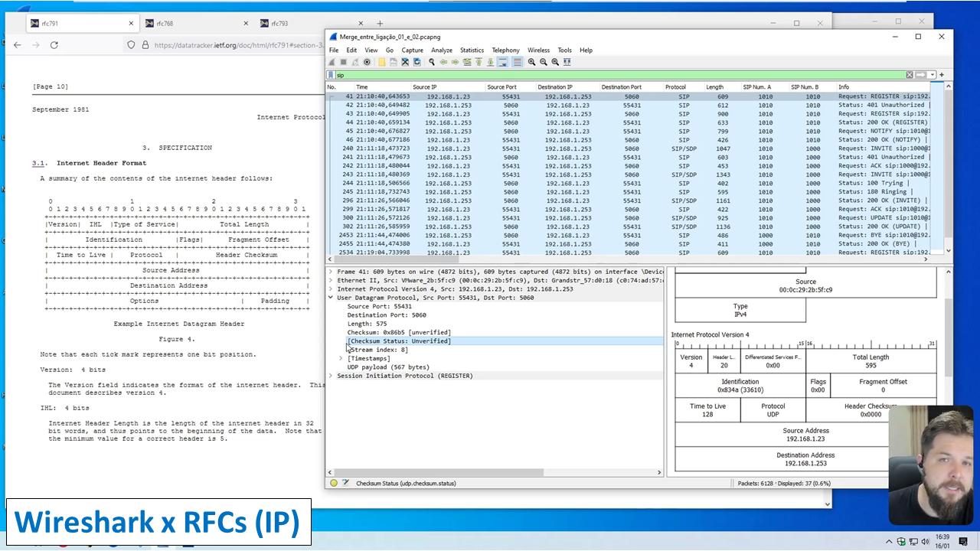This screenshot has height=551, width=980.
Task: Open capture file properties status icon
Action: pyautogui.click(x=346, y=484)
